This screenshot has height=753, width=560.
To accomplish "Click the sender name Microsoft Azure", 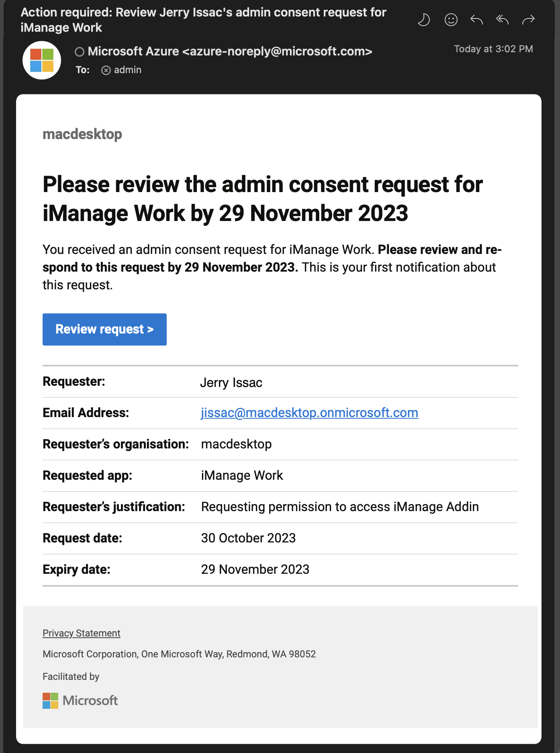I will pyautogui.click(x=133, y=51).
